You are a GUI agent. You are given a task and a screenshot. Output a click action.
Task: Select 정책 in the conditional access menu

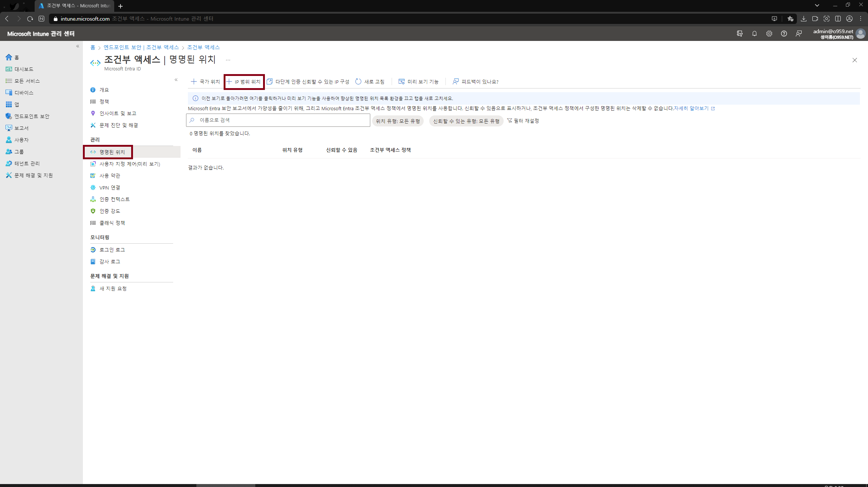coord(104,101)
